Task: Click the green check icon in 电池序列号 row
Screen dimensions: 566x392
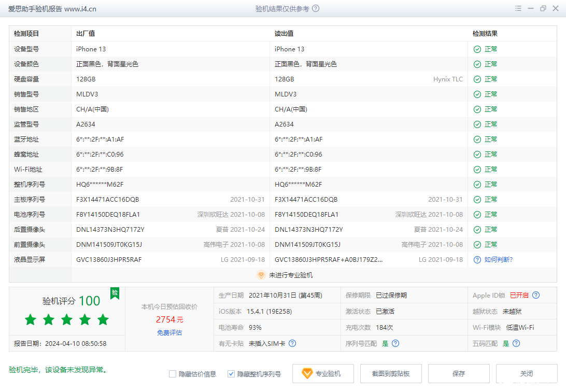Action: point(477,215)
